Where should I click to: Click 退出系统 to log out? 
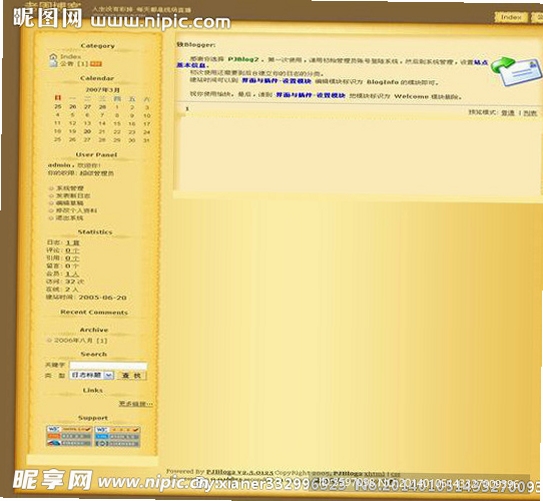[x=70, y=218]
